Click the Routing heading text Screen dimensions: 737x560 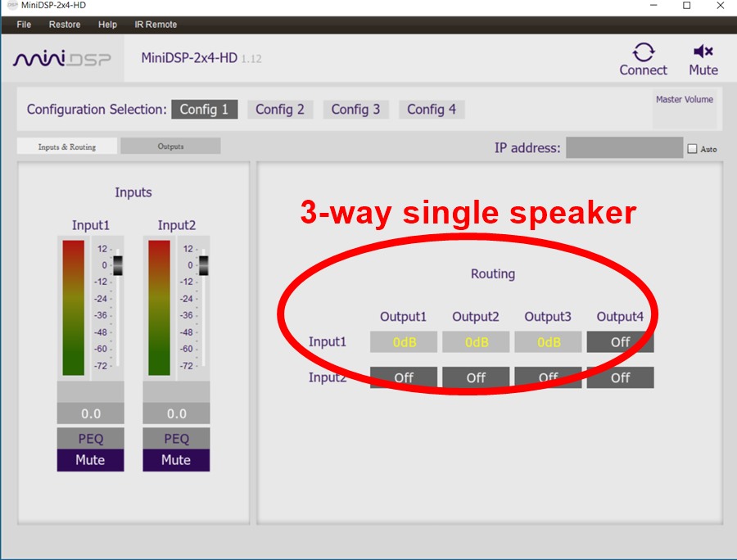[493, 274]
